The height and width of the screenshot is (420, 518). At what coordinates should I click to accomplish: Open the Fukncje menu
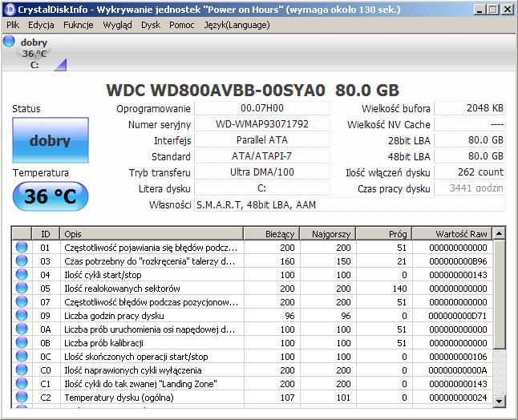79,25
